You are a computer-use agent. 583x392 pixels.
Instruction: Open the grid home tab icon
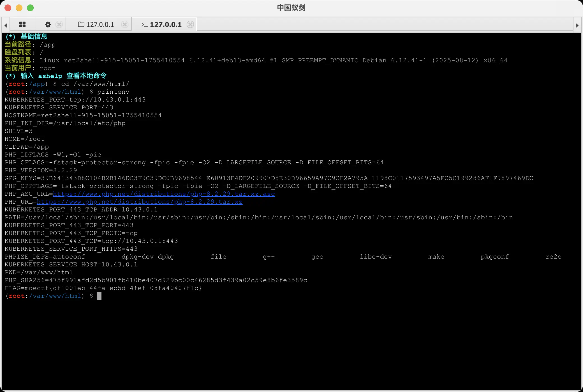point(22,24)
